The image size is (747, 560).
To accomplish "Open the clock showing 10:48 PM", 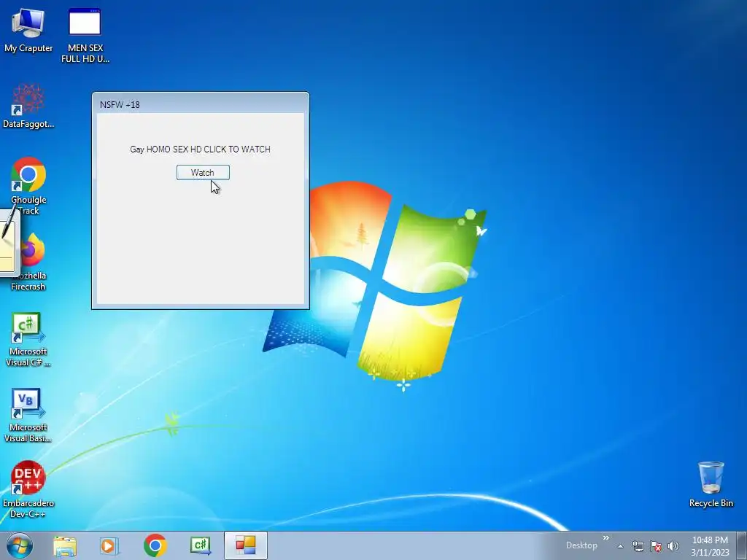I will point(710,546).
